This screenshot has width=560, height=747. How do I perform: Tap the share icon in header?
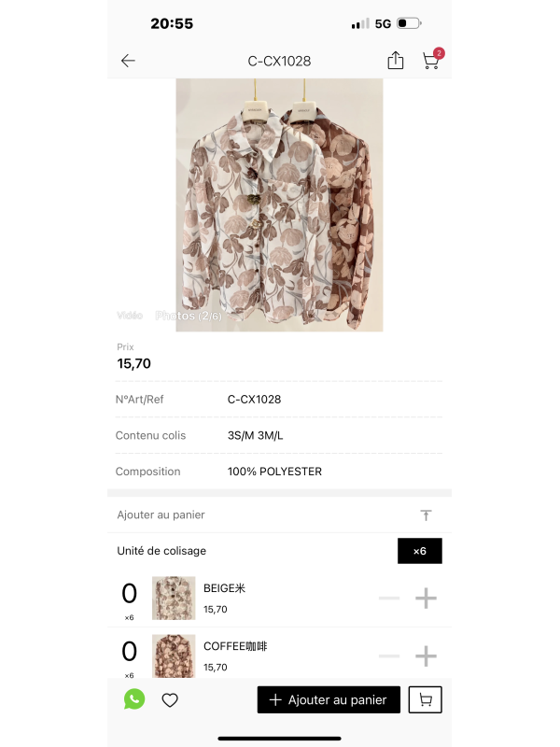[395, 61]
